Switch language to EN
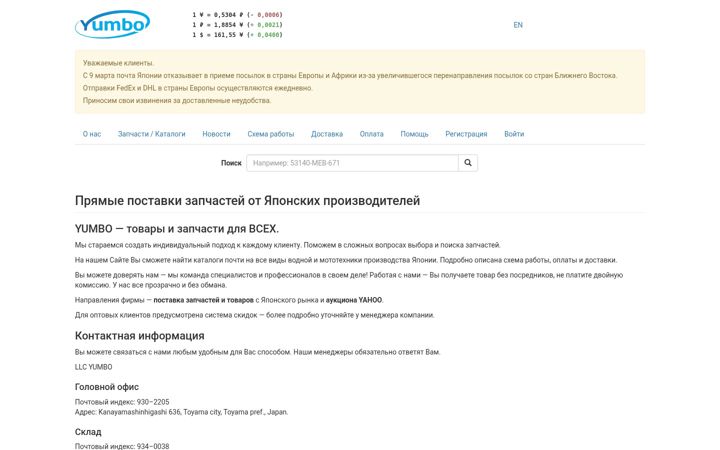The image size is (720, 450). pyautogui.click(x=518, y=25)
